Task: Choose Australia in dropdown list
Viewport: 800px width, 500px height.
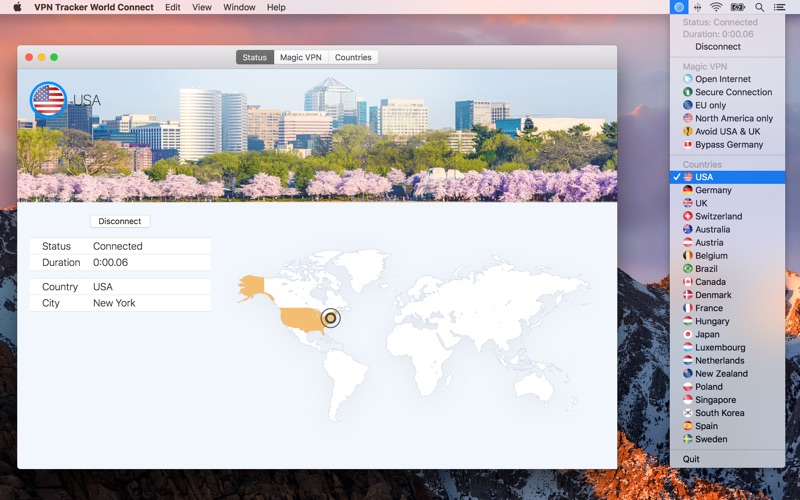Action: click(x=728, y=230)
